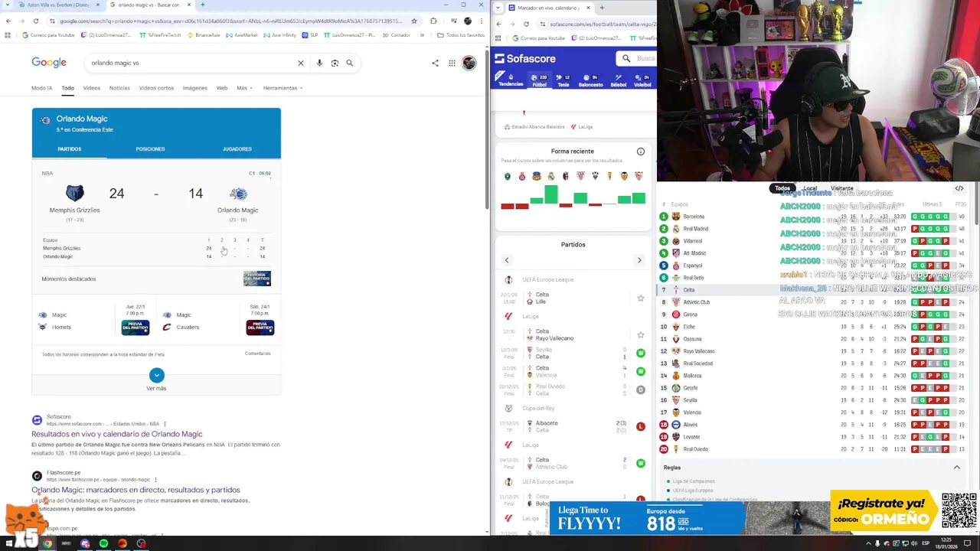
Task: Click the share icon on Google results
Action: 435,63
